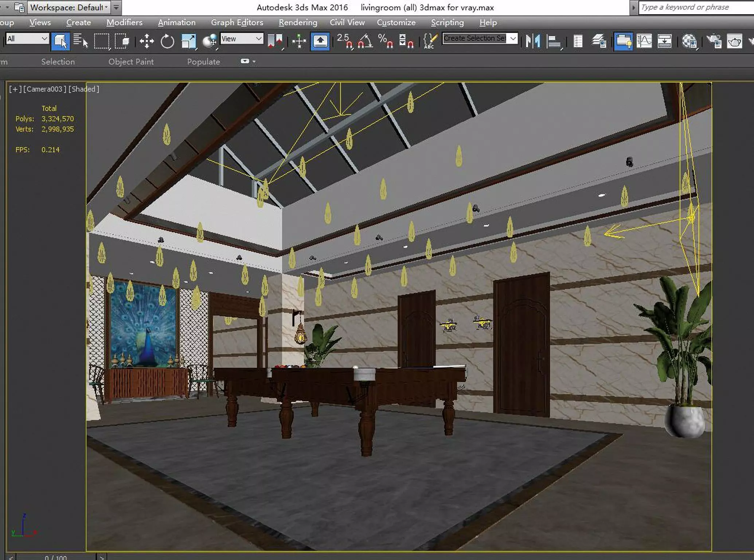Activate the Select Object tool
The width and height of the screenshot is (754, 560).
[x=60, y=41]
